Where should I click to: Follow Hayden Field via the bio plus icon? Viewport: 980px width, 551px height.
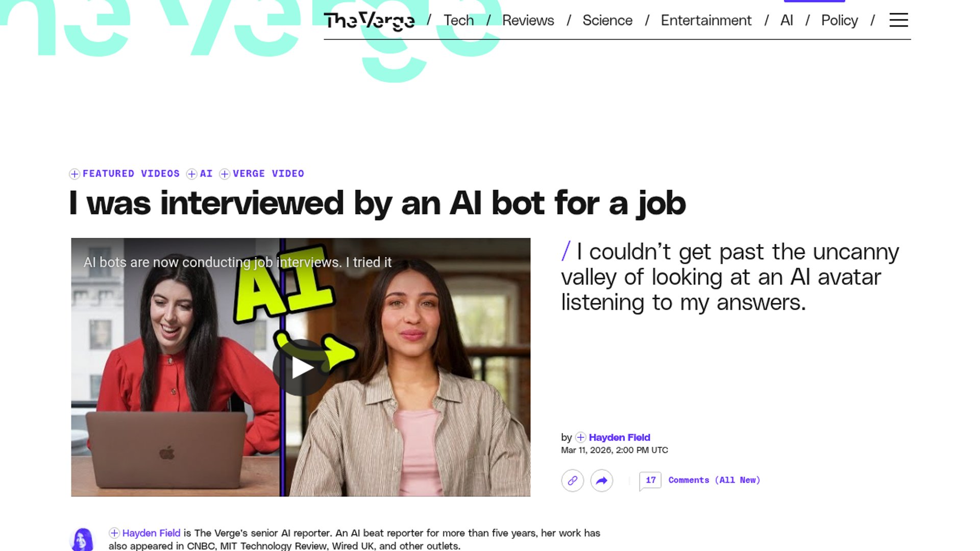tap(114, 533)
